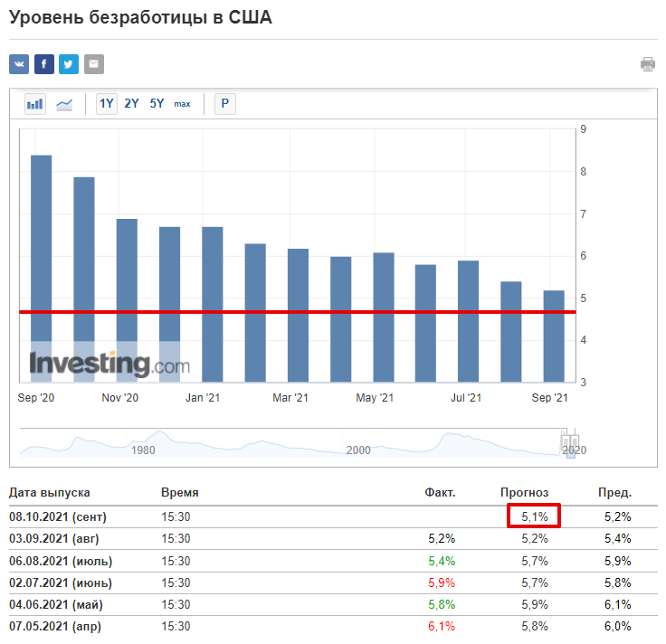This screenshot has width=666, height=644.
Task: Share via VK icon
Action: coord(19,64)
